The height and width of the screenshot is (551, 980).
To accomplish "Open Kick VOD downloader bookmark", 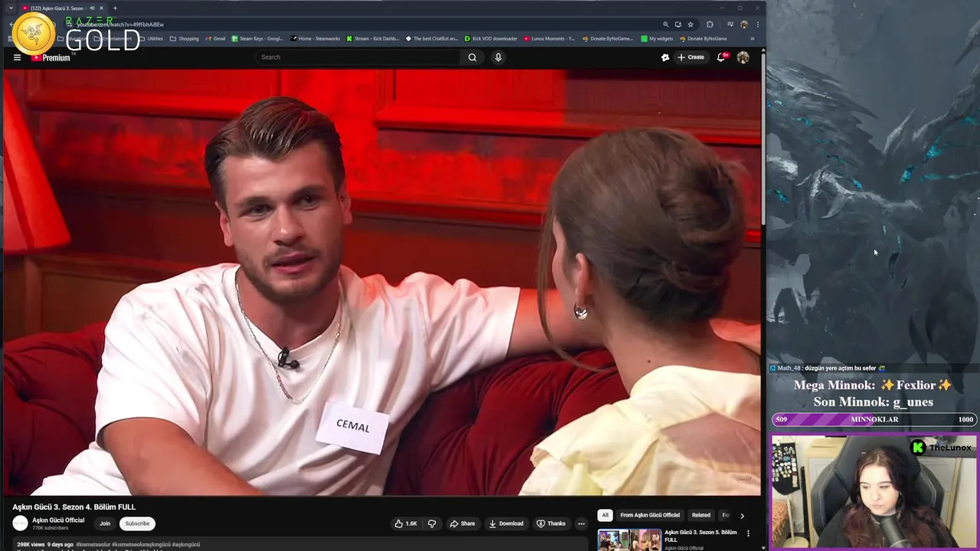I will point(491,38).
